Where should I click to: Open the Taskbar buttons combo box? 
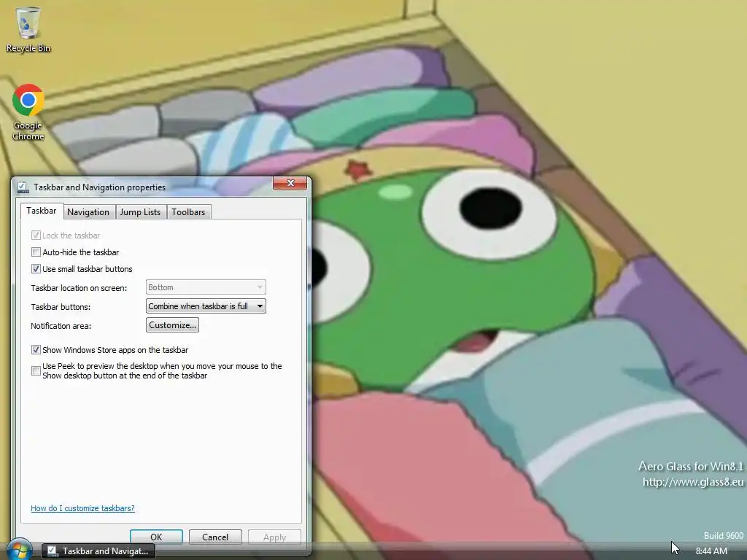coord(206,306)
